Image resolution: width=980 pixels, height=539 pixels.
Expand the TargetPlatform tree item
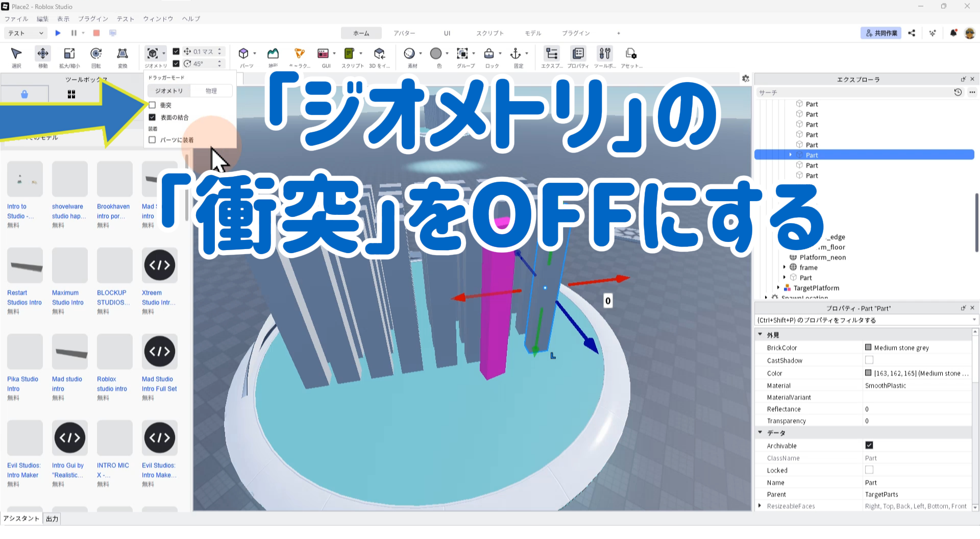[x=778, y=288]
